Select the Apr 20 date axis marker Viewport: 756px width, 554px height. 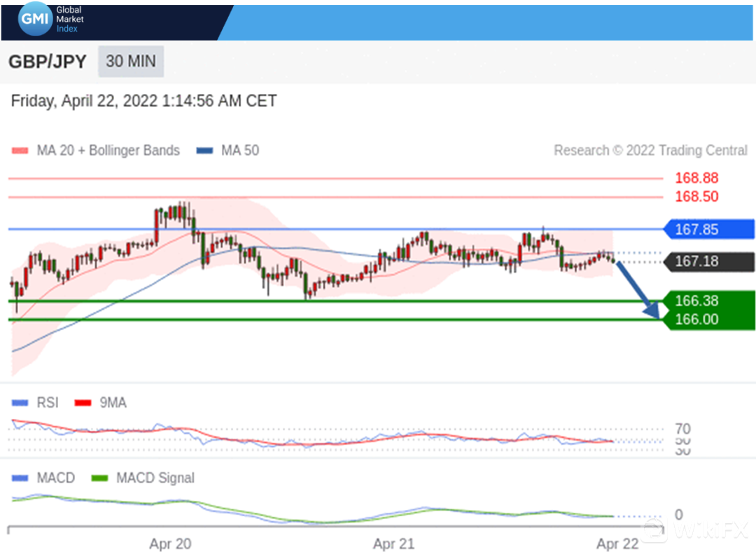coord(170,543)
